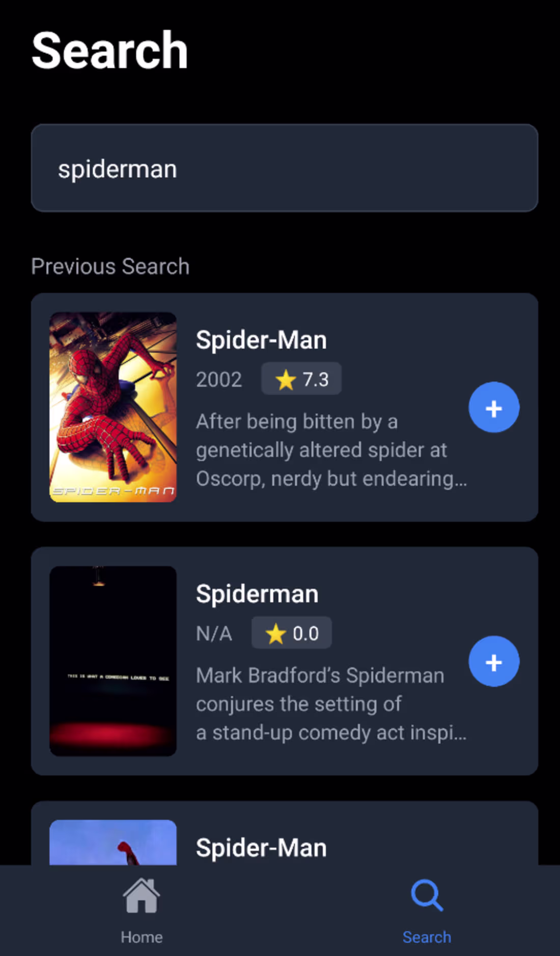The height and width of the screenshot is (956, 560).
Task: Click the plus icon on Spider-Man 2002 card
Action: click(493, 407)
